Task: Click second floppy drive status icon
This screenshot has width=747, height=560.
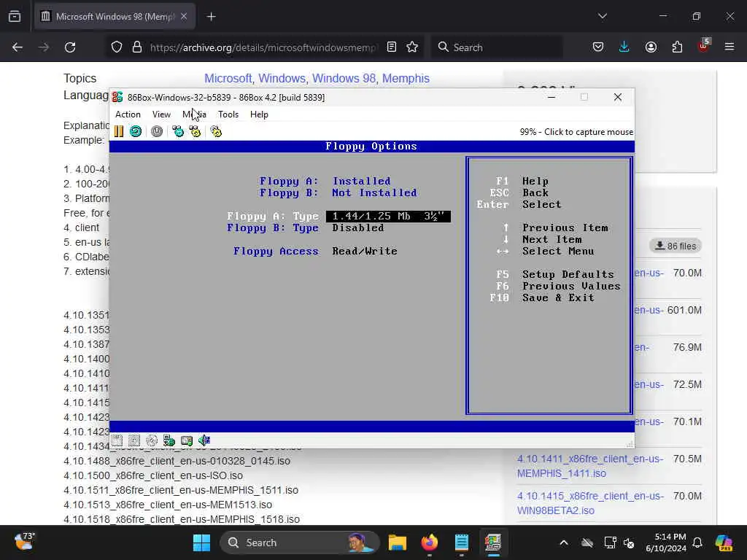Action: [134, 440]
